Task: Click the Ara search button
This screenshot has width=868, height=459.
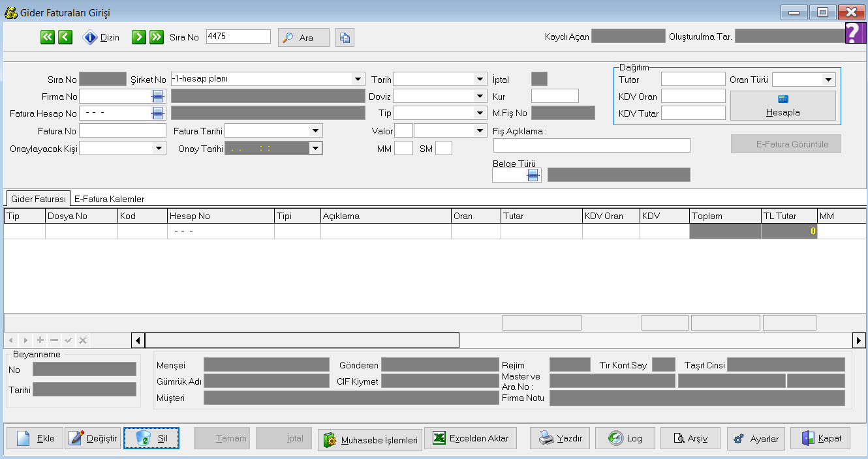Action: [x=303, y=38]
